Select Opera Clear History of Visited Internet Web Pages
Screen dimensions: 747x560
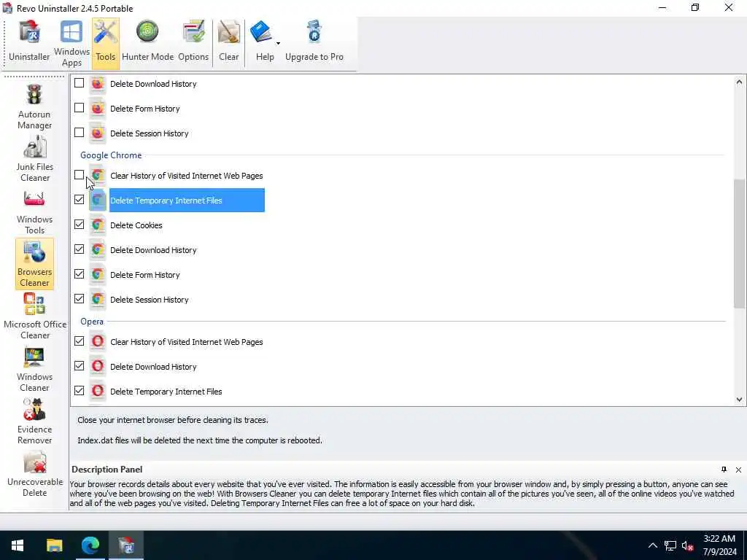click(186, 342)
